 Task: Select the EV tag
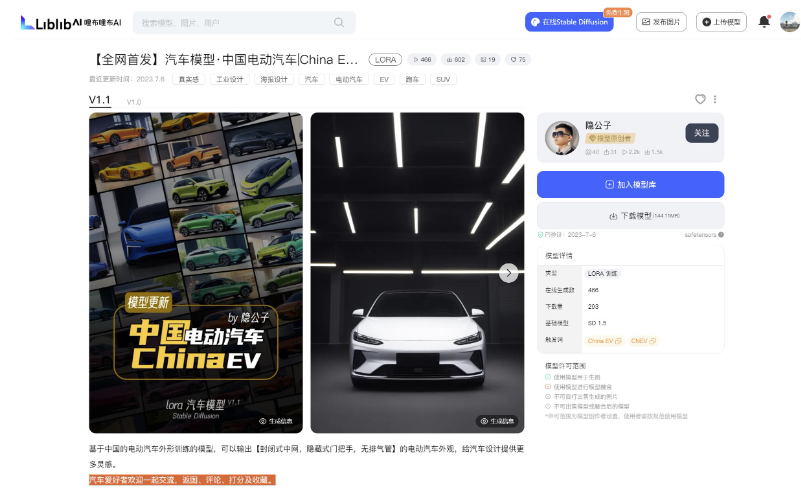384,79
